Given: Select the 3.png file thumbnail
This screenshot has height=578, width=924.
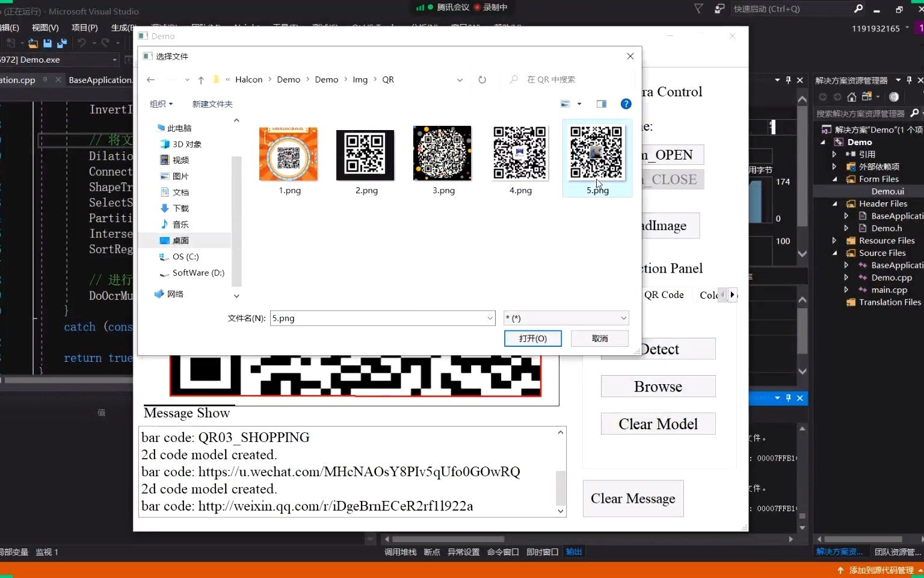Looking at the screenshot, I should 442,153.
